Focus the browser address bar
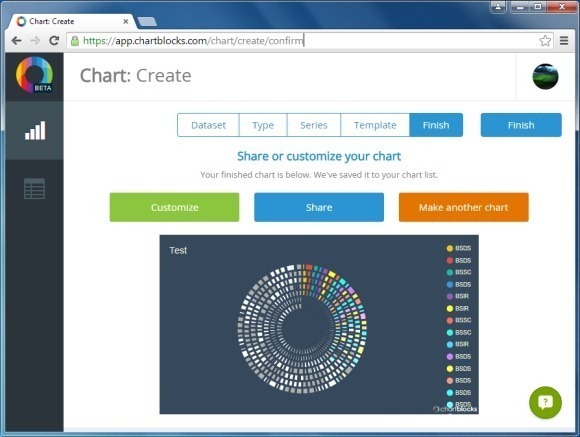 (309, 41)
